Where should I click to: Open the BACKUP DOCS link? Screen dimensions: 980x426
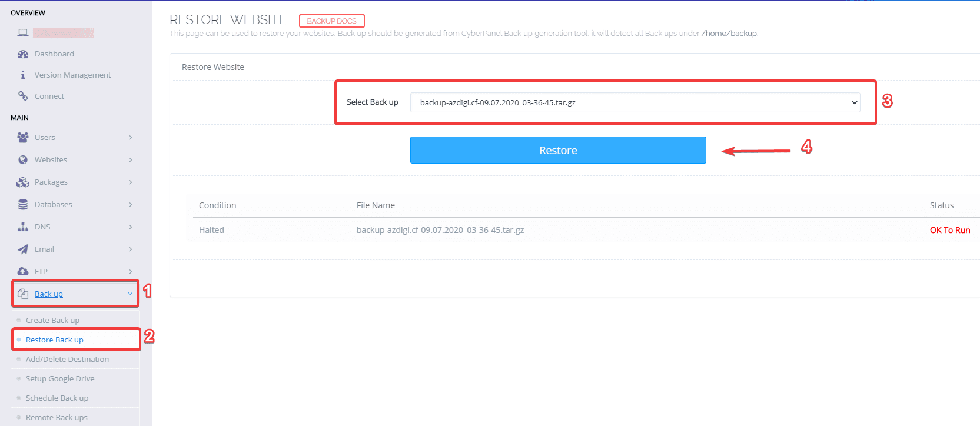[x=331, y=21]
